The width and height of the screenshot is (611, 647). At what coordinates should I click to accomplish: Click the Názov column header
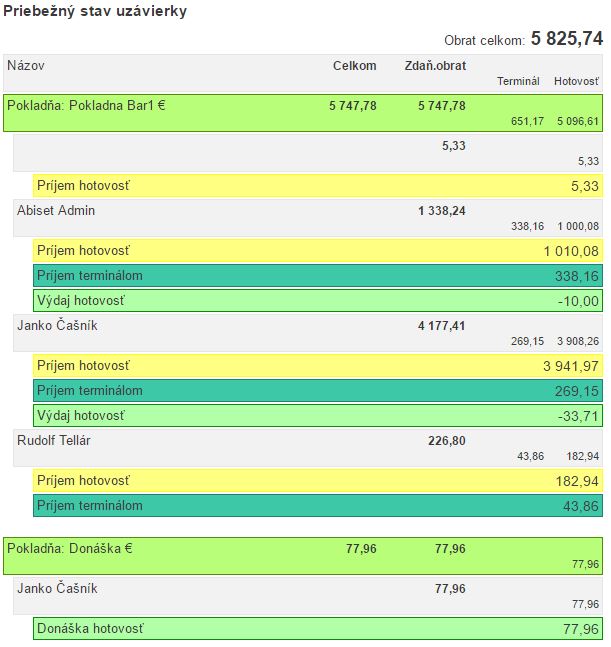coord(26,66)
